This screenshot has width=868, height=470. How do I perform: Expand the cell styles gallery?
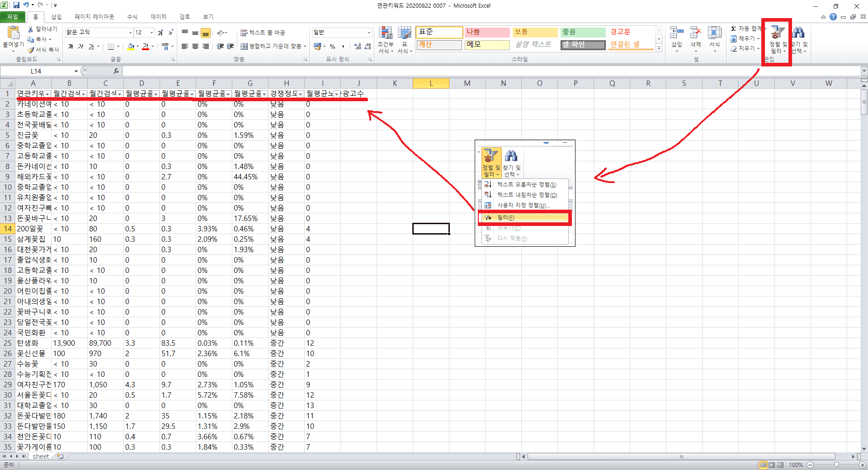point(659,48)
